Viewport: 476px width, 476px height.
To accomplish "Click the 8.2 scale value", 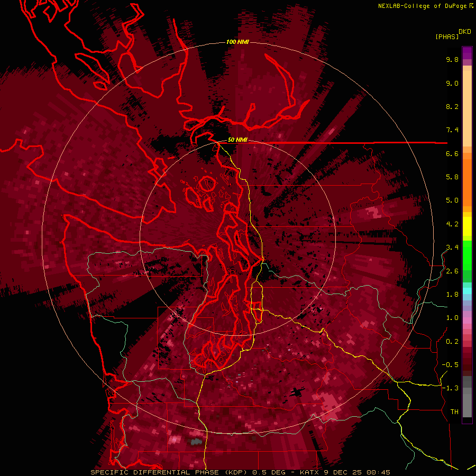I will click(452, 106).
